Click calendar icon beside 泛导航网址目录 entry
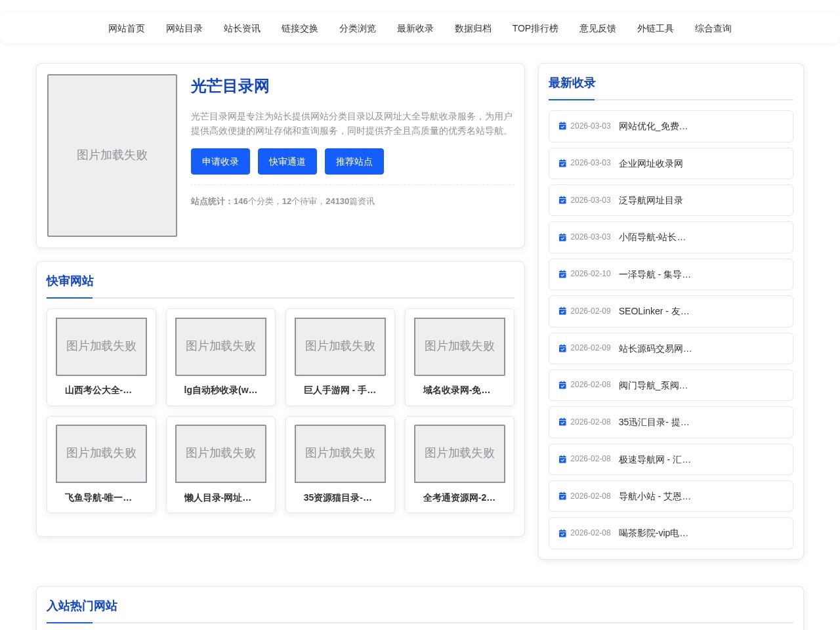Image resolution: width=840 pixels, height=630 pixels. [562, 200]
